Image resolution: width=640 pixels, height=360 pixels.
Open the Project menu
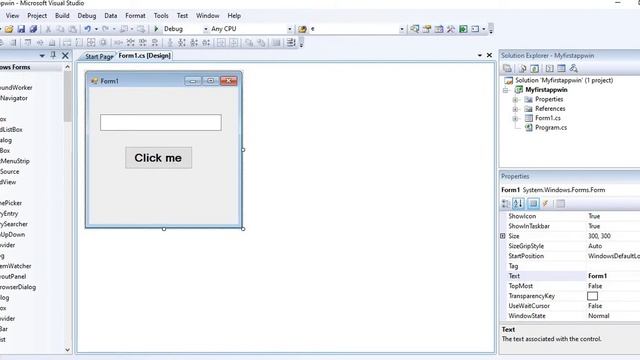(37, 16)
